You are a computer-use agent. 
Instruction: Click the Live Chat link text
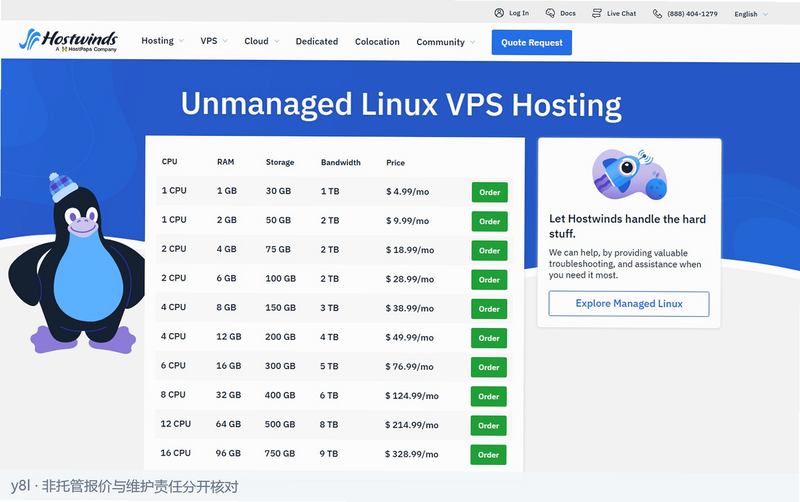click(x=621, y=14)
